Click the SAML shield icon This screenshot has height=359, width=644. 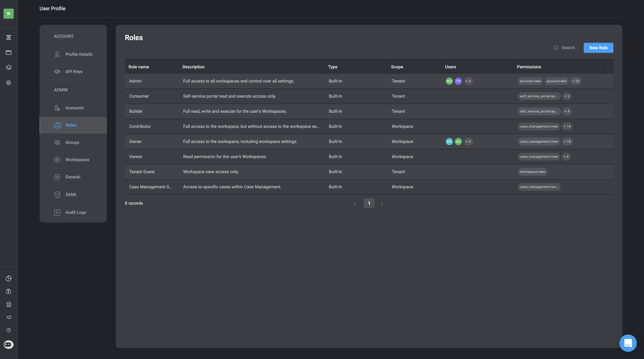point(57,194)
